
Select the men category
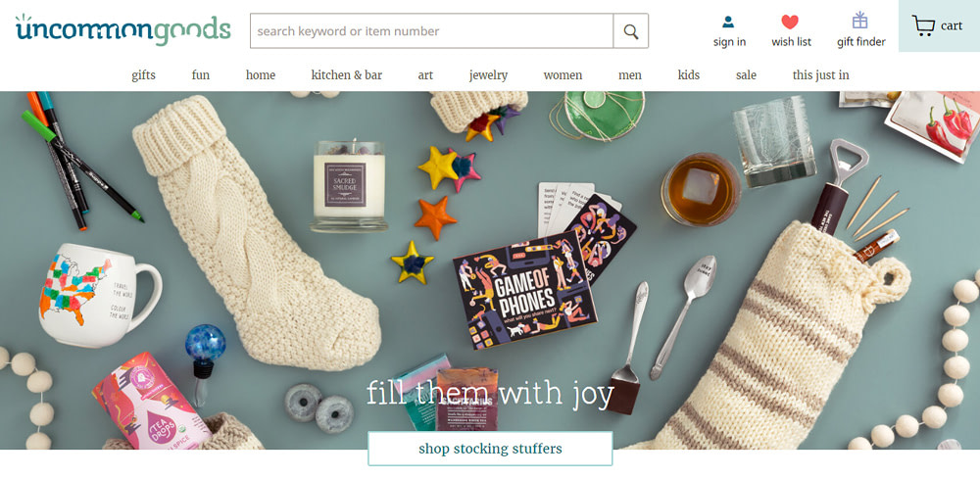click(x=630, y=75)
